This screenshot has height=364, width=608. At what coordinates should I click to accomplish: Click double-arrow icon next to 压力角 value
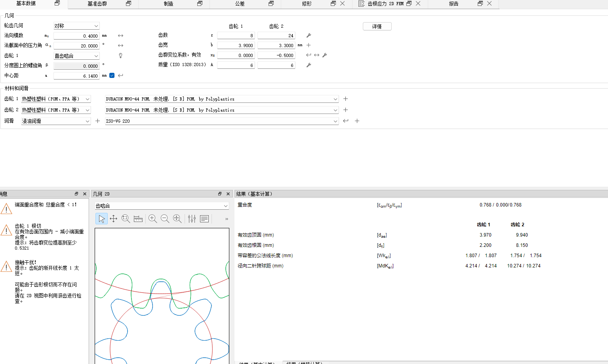pos(120,45)
